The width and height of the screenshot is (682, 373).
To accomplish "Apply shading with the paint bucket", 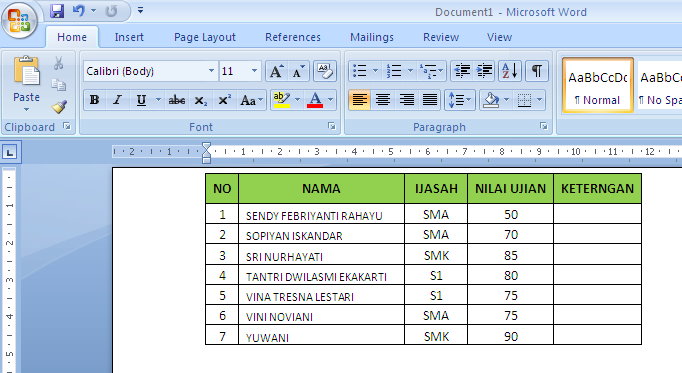I will [491, 100].
